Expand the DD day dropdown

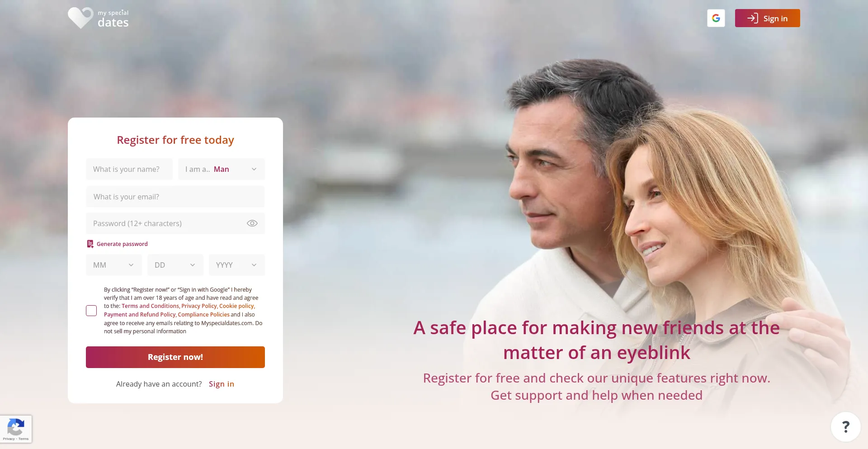pos(175,265)
